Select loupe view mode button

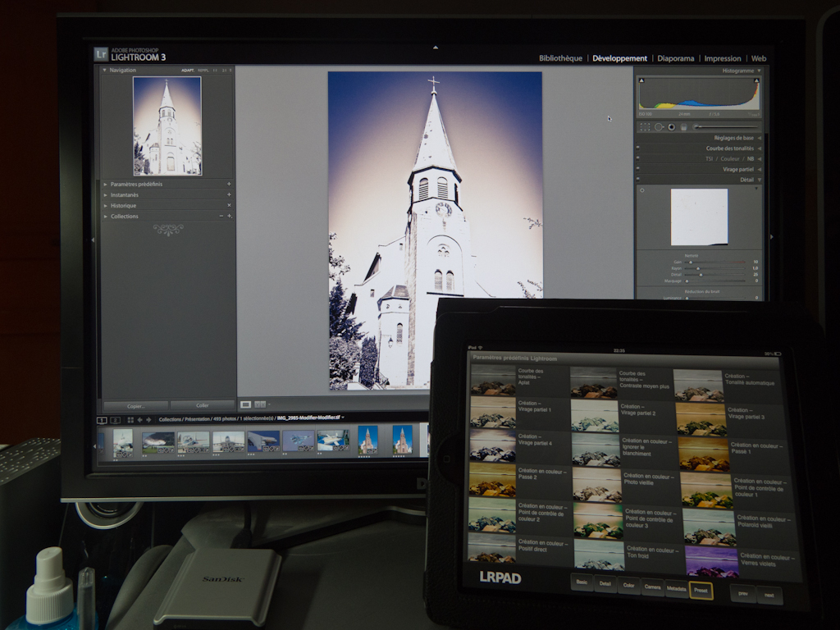point(245,404)
